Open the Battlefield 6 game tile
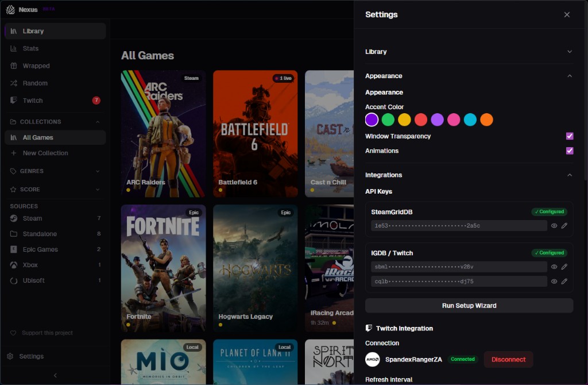 click(255, 133)
